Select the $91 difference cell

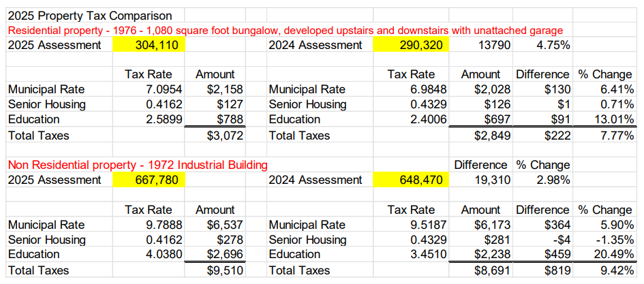tap(559, 119)
